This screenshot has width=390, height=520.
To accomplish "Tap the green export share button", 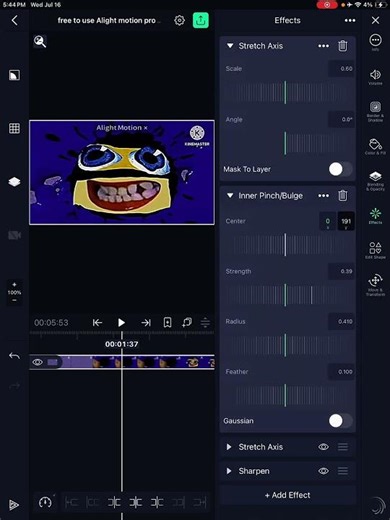I will [201, 20].
